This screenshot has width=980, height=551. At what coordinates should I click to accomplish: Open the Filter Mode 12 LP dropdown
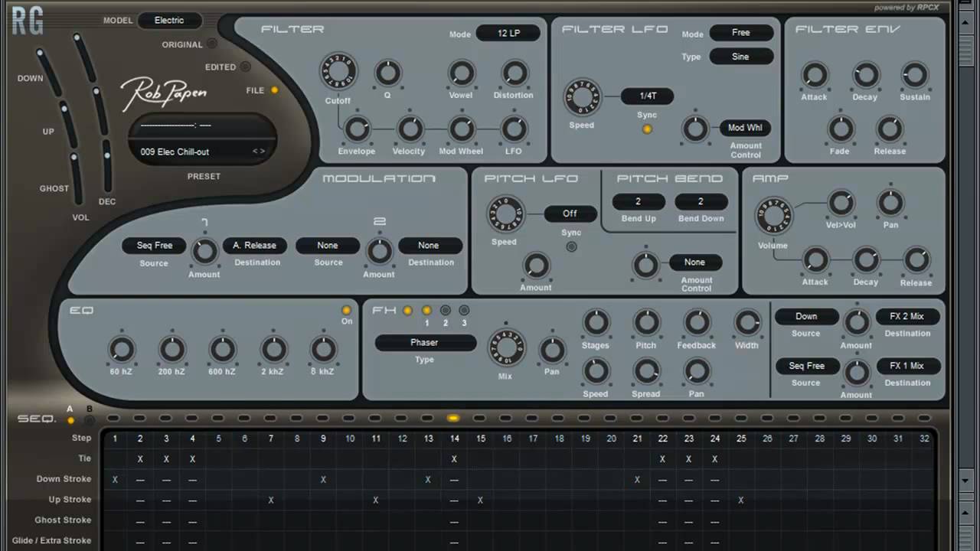pos(508,34)
